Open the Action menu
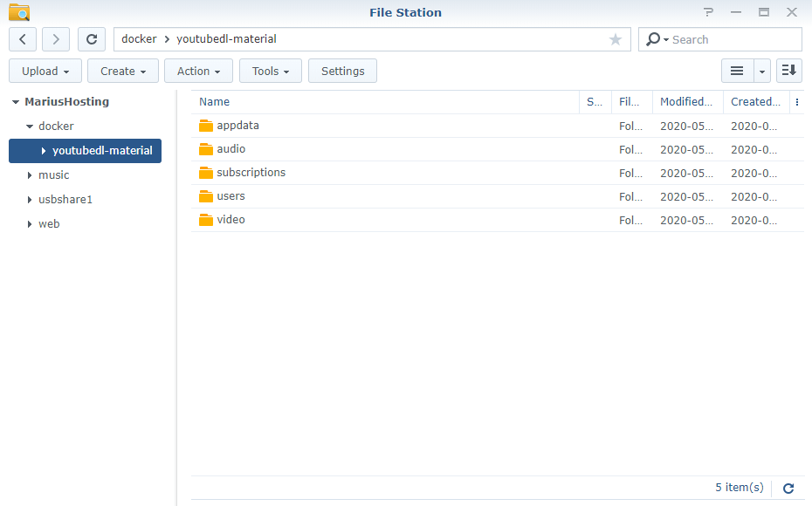This screenshot has height=506, width=812. (198, 71)
